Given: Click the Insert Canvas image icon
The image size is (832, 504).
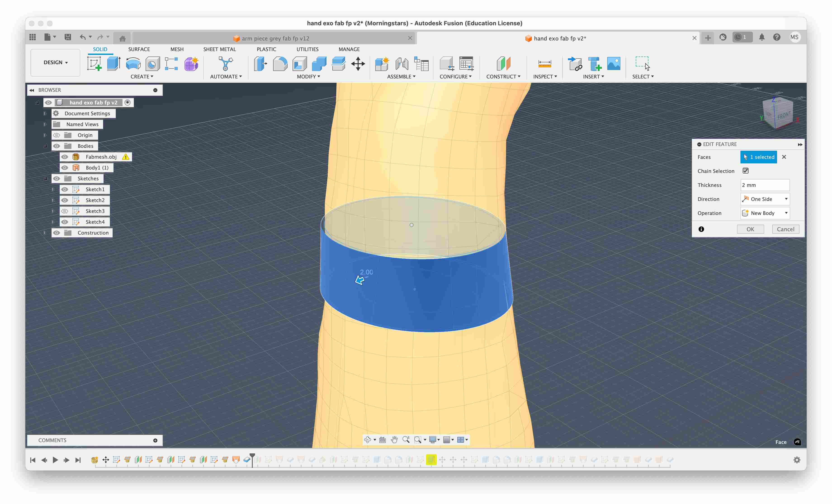Looking at the screenshot, I should [614, 64].
